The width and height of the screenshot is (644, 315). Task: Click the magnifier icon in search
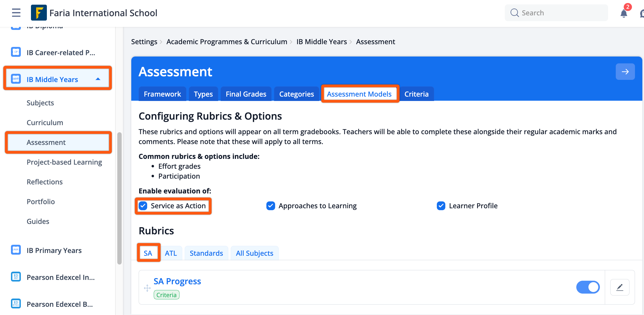pyautogui.click(x=514, y=13)
